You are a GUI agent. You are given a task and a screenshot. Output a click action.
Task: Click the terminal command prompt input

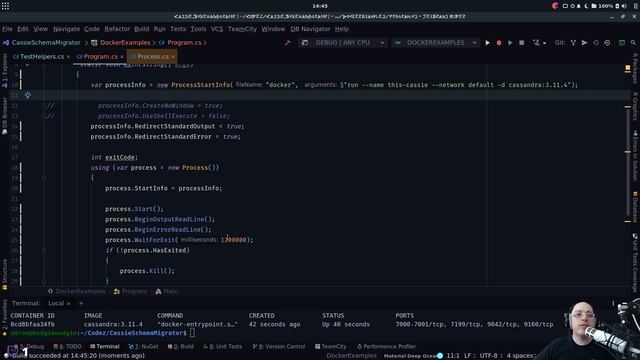[192, 333]
